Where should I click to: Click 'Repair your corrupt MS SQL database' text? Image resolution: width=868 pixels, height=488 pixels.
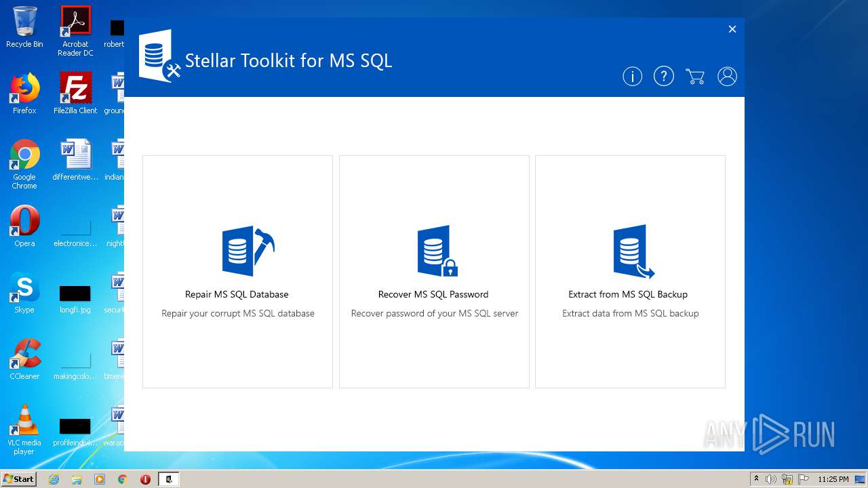(x=238, y=313)
